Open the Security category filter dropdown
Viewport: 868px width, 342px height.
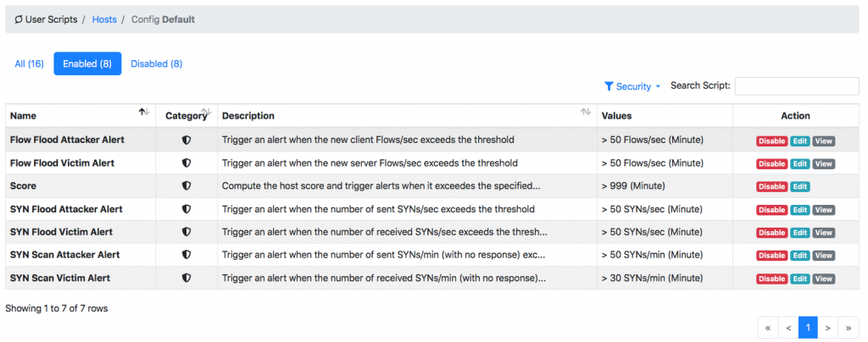632,86
